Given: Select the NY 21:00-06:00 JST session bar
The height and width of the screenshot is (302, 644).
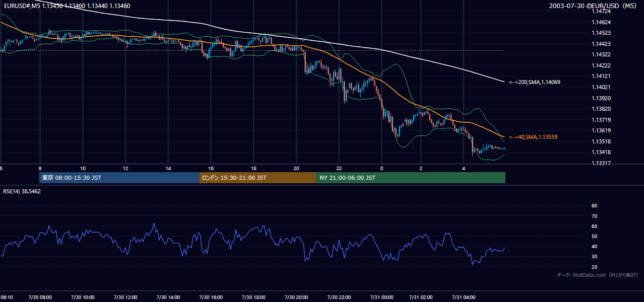Looking at the screenshot, I should (411, 178).
